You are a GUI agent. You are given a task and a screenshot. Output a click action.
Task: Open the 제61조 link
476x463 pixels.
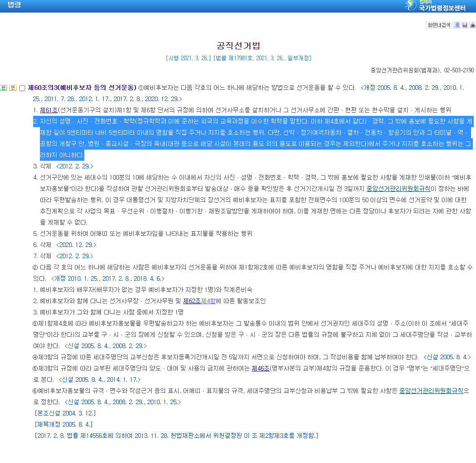point(48,110)
